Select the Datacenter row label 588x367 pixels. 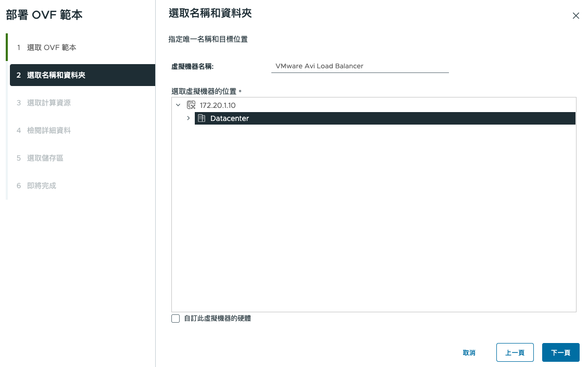tap(230, 118)
